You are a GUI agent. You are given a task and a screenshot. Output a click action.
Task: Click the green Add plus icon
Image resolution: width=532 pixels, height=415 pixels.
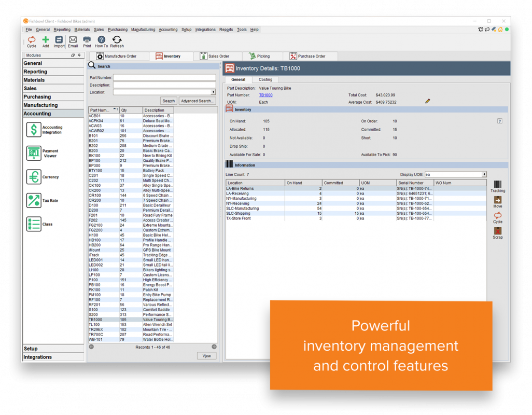[x=46, y=40]
